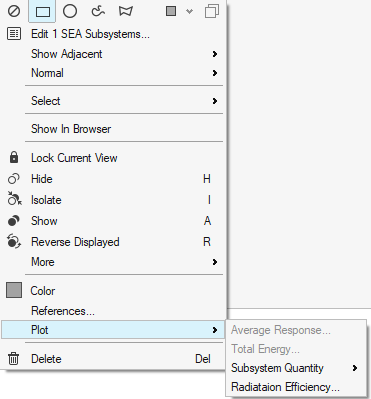The image size is (371, 399).
Task: Click the Isolate icon
Action: (x=14, y=199)
